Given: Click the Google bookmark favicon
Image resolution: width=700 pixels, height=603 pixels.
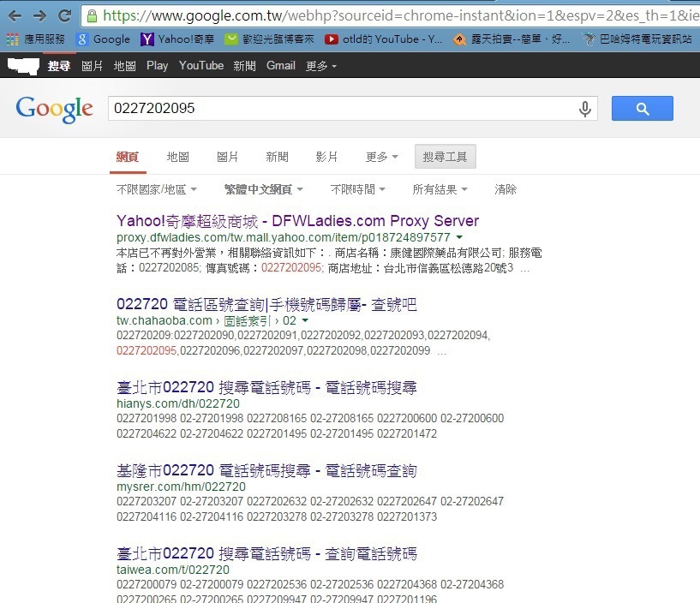Looking at the screenshot, I should click(x=82, y=39).
